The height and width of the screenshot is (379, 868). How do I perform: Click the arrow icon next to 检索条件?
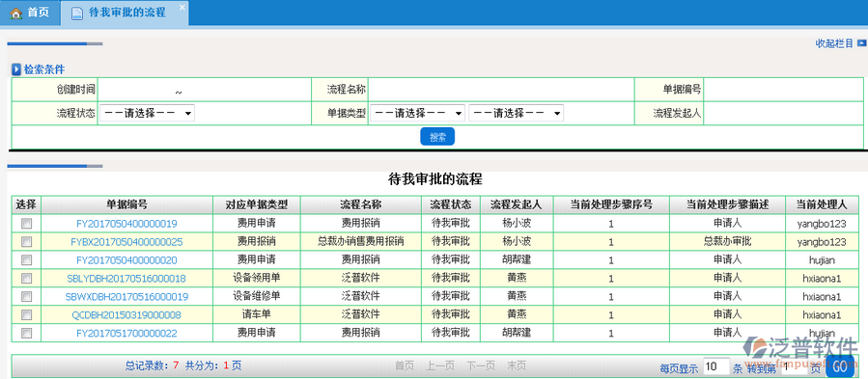pyautogui.click(x=16, y=69)
